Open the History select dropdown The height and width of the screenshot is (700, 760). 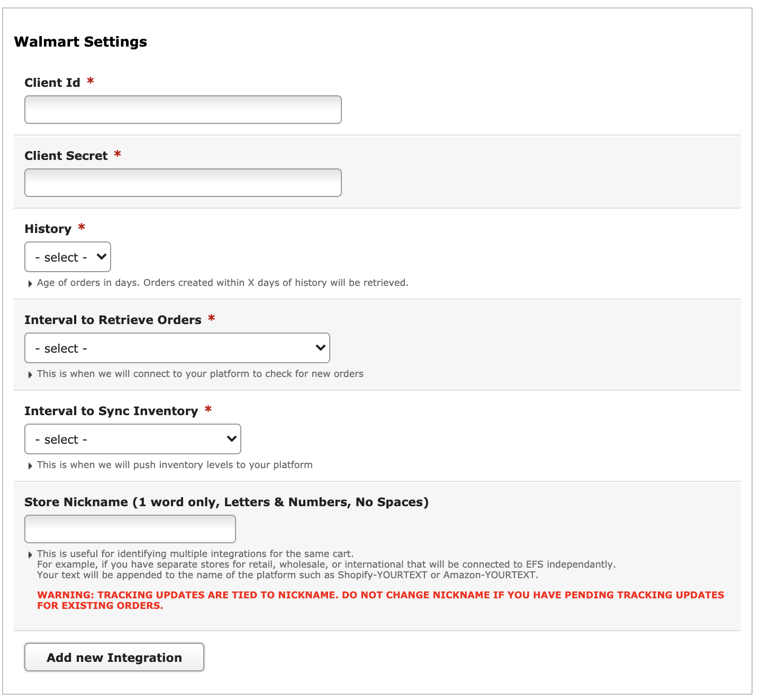(68, 257)
